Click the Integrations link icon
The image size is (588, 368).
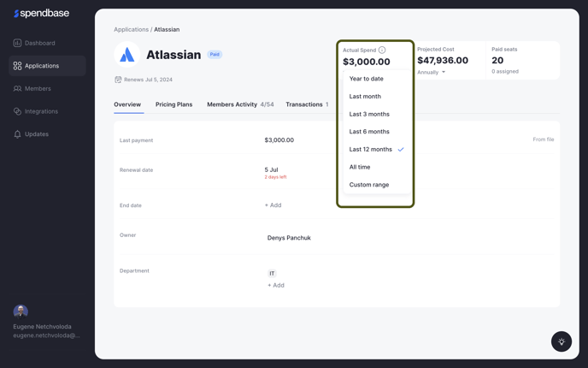17,111
